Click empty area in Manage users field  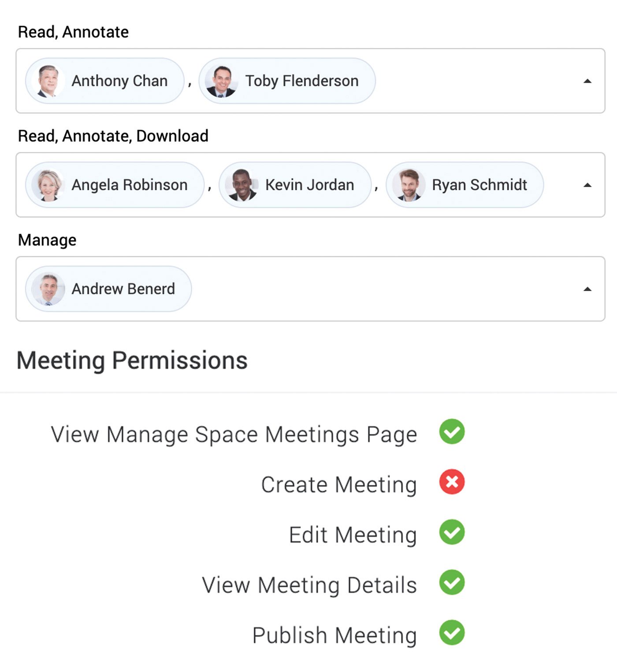pos(375,289)
